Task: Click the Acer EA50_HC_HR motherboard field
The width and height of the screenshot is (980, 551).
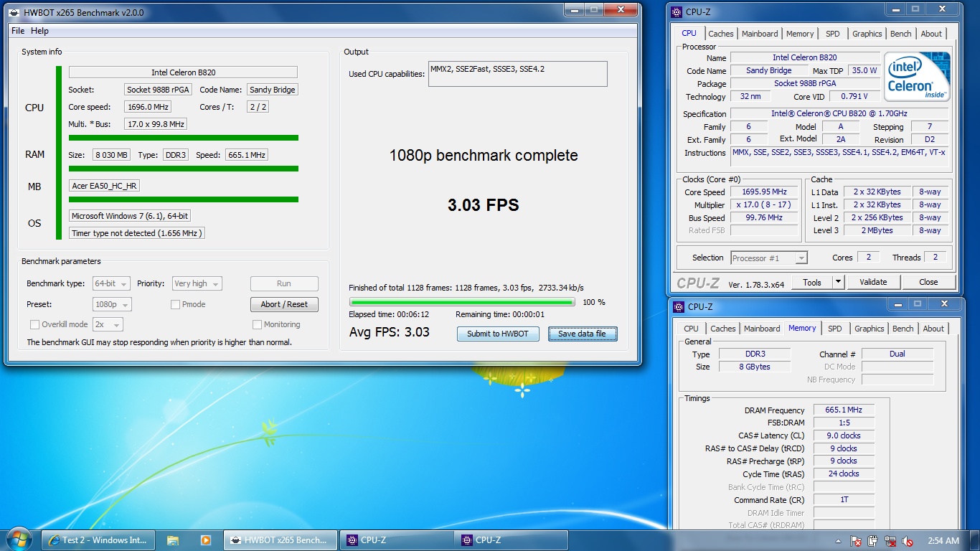Action: click(x=105, y=186)
